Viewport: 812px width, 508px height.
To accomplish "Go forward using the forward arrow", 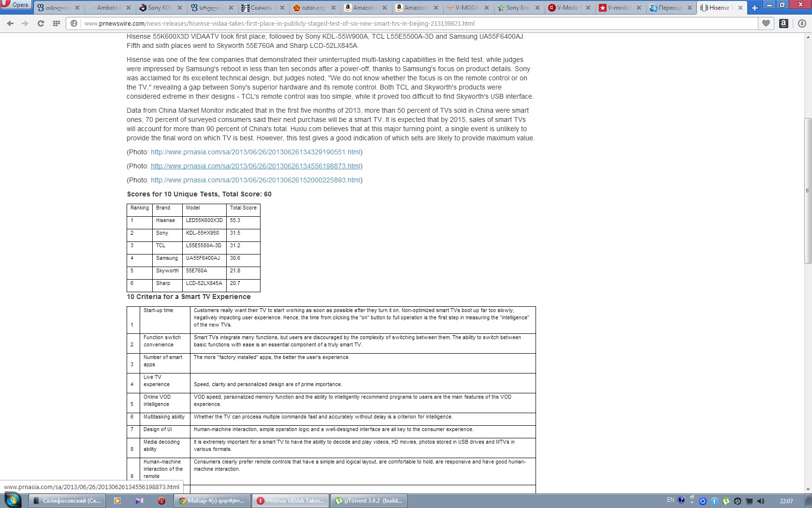I will [x=25, y=23].
